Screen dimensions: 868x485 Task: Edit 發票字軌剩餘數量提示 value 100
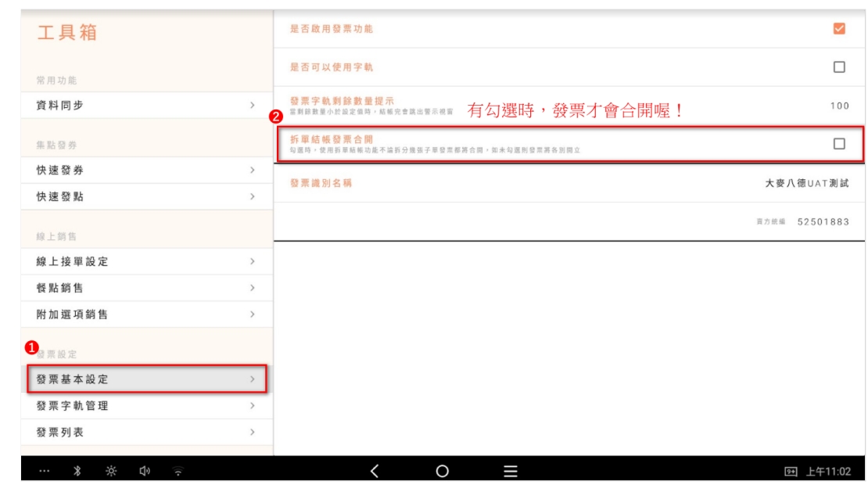pos(839,106)
